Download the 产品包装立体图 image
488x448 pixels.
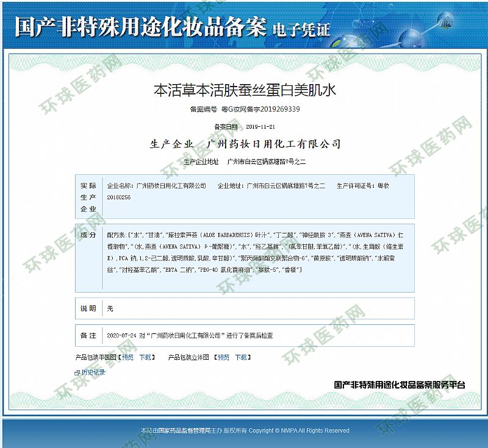pyautogui.click(x=242, y=357)
